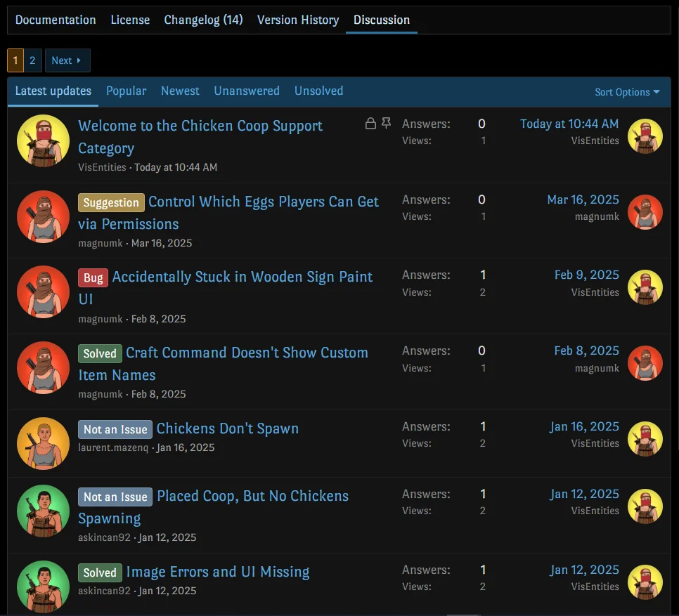Image resolution: width=679 pixels, height=616 pixels.
Task: Open the Changelog (14) tab
Action: pyautogui.click(x=203, y=20)
